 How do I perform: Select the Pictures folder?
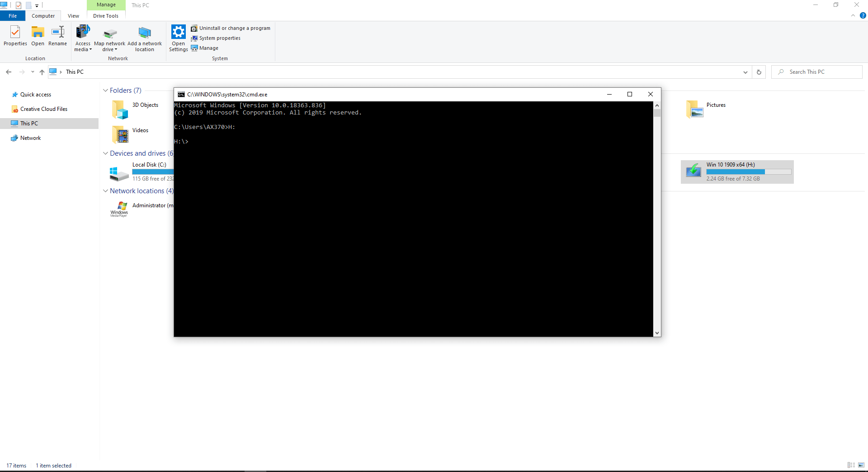(x=706, y=110)
